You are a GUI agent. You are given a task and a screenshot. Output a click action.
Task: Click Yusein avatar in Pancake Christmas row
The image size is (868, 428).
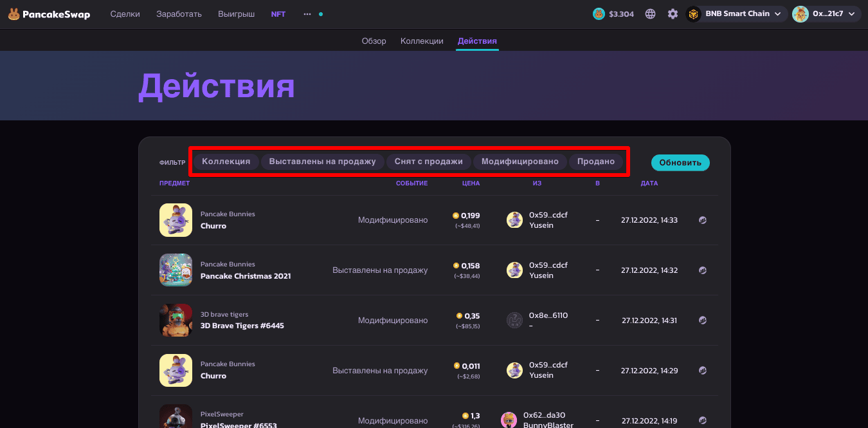tap(514, 270)
